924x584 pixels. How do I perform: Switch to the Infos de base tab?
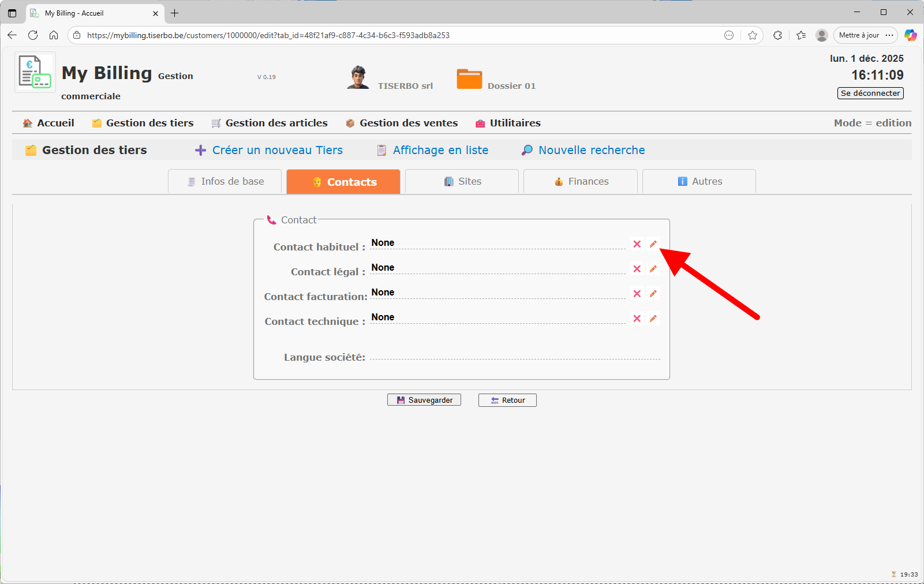[225, 181]
